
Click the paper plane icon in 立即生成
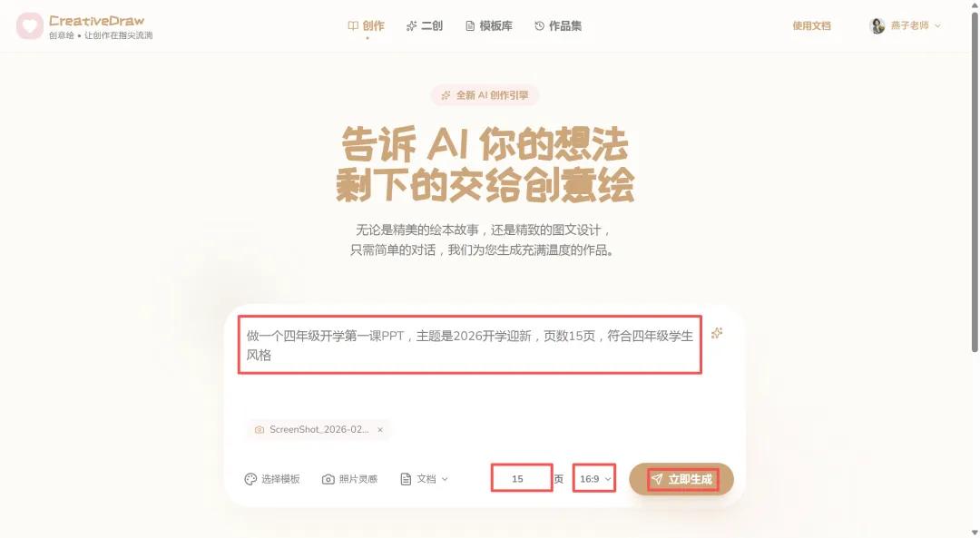[657, 479]
